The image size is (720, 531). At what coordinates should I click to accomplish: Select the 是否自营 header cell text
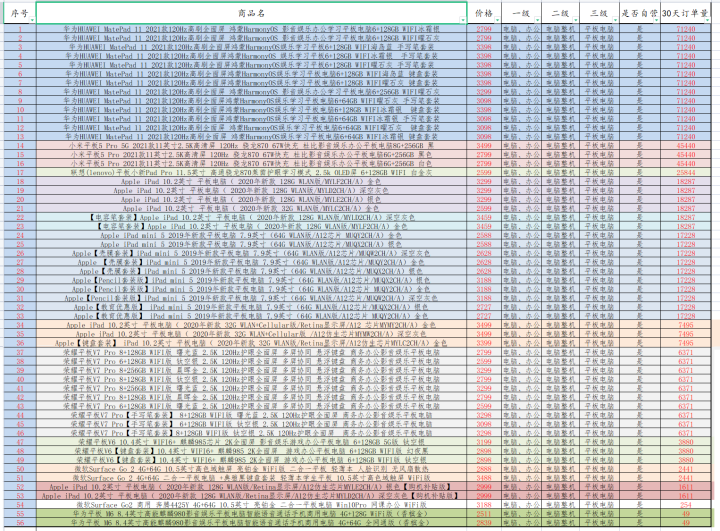[x=639, y=13]
